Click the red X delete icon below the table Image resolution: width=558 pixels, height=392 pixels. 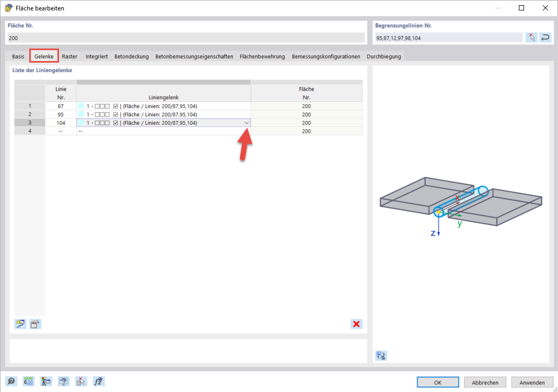357,324
